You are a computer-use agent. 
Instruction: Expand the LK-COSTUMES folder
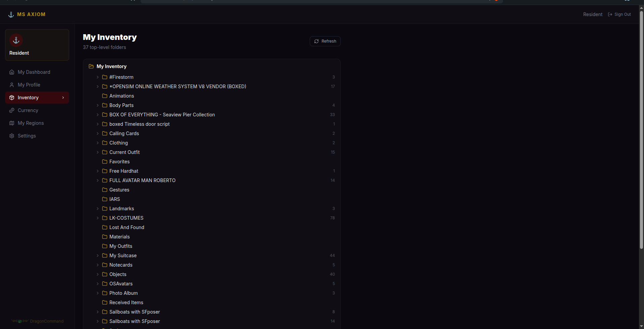coord(98,218)
